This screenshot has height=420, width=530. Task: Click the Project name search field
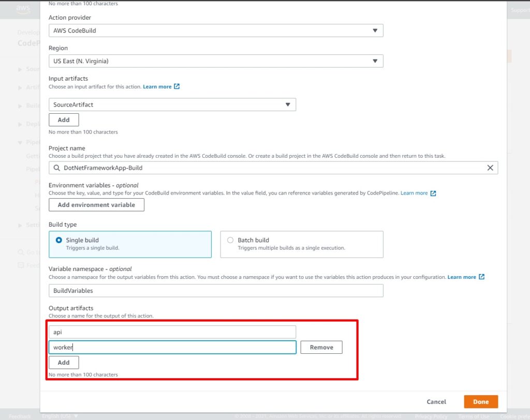pos(269,168)
